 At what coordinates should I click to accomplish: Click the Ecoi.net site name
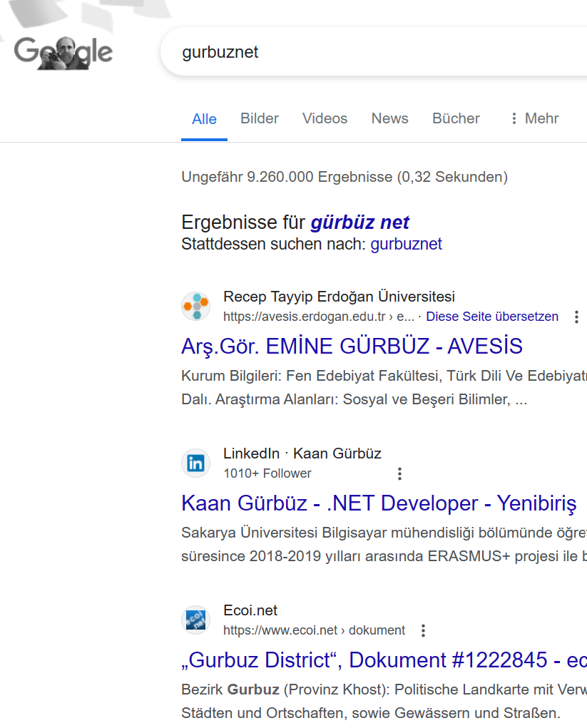pos(250,610)
